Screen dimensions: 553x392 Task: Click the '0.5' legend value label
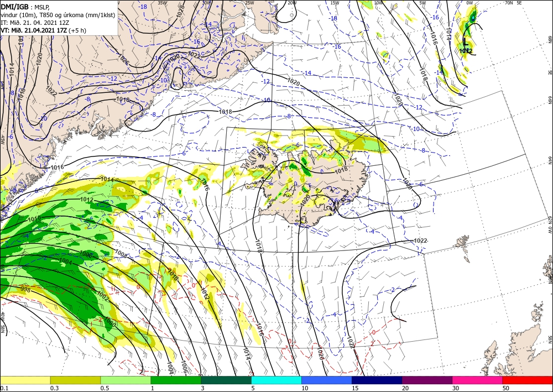coord(105,388)
